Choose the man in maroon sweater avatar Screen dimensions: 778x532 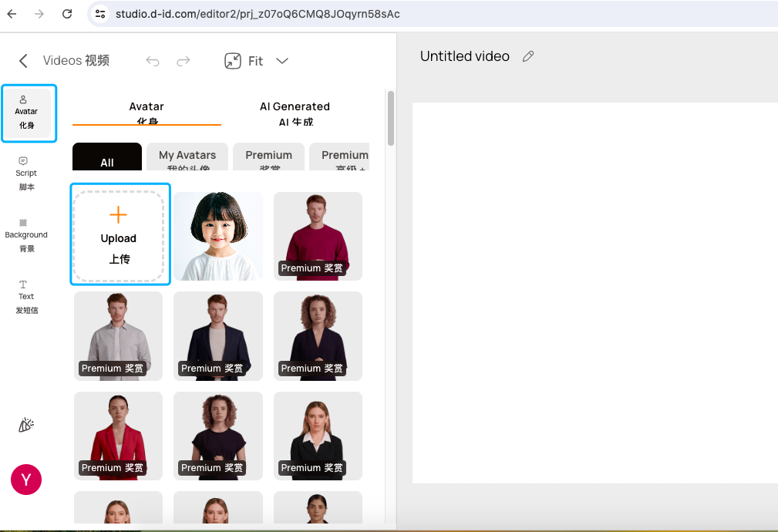(318, 236)
